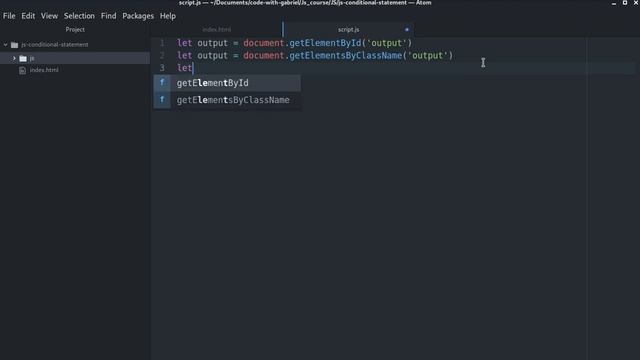Click line number 1 in gutter
Image resolution: width=640 pixels, height=360 pixels.
tap(162, 43)
